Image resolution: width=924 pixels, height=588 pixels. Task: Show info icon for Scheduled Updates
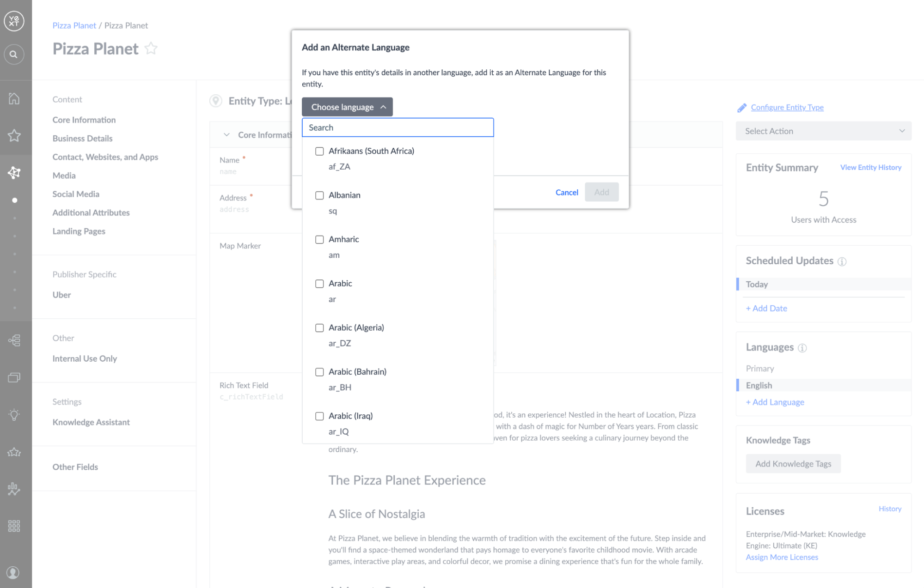842,261
